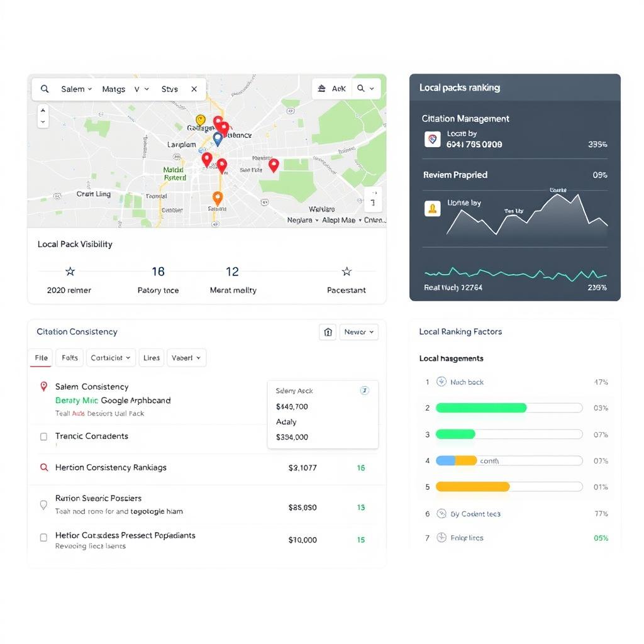Switch to the File tab
Viewport: 644px width, 644px height.
[x=41, y=358]
